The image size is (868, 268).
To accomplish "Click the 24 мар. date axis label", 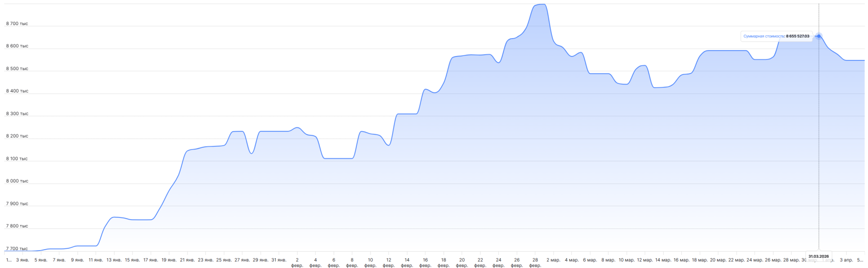I will pyautogui.click(x=755, y=260).
